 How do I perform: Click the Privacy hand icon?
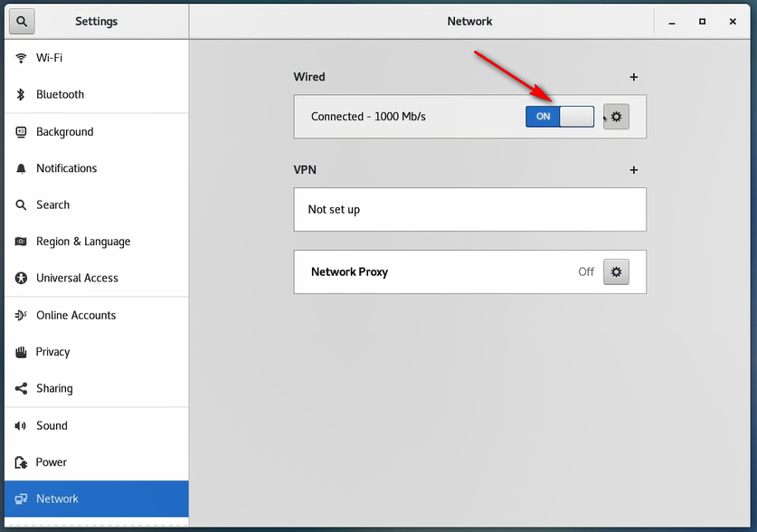[21, 352]
